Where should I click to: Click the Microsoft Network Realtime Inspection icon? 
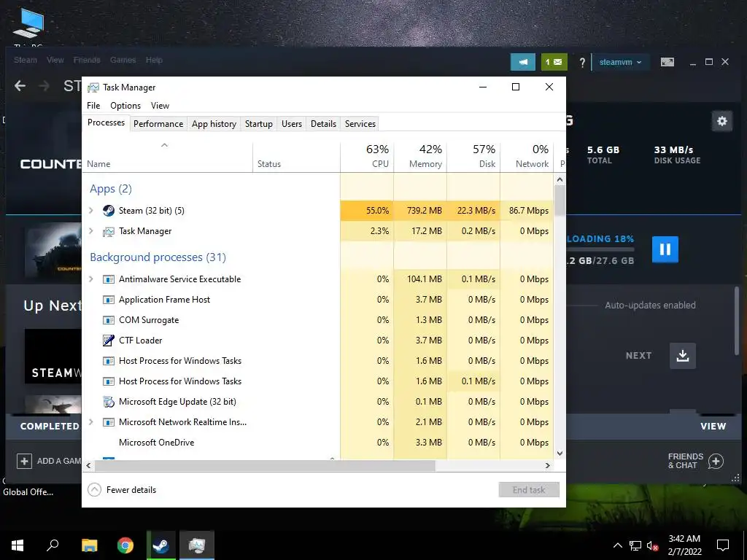tap(109, 422)
